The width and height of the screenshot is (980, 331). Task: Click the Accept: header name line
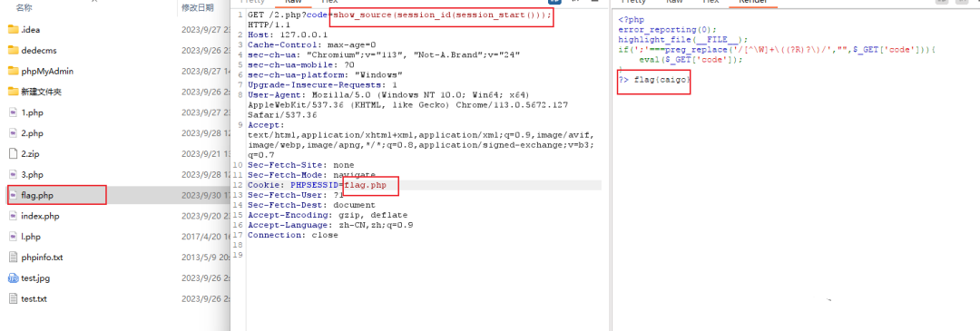265,125
